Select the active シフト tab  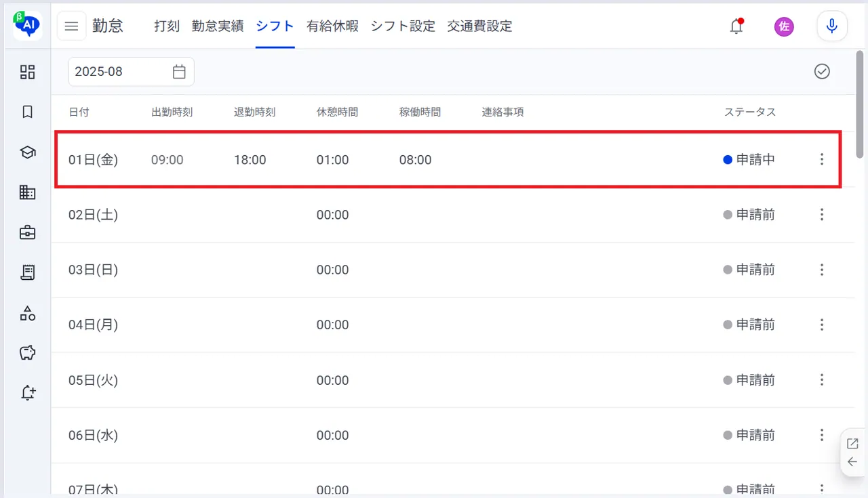(x=275, y=26)
